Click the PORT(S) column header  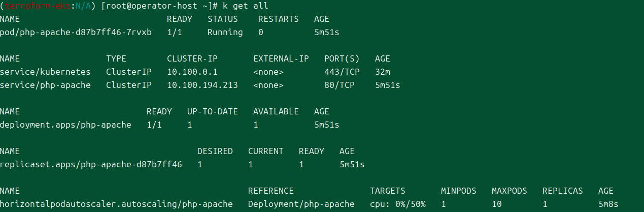342,59
